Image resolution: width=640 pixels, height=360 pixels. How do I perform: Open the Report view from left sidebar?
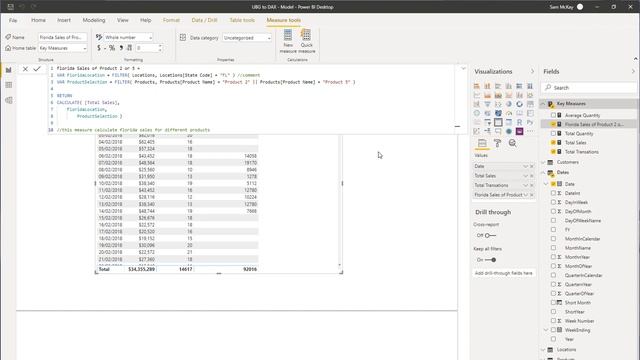(9, 70)
